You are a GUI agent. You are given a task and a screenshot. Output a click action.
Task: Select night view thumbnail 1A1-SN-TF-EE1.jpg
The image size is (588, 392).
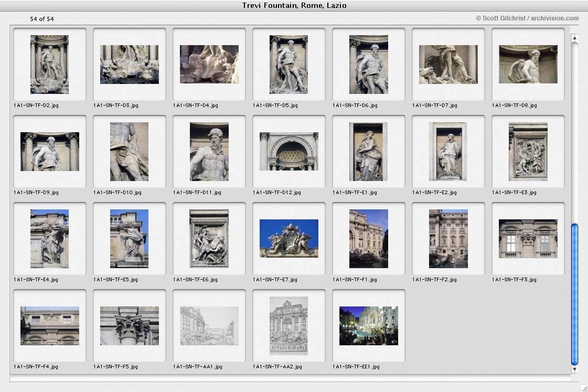click(x=369, y=325)
